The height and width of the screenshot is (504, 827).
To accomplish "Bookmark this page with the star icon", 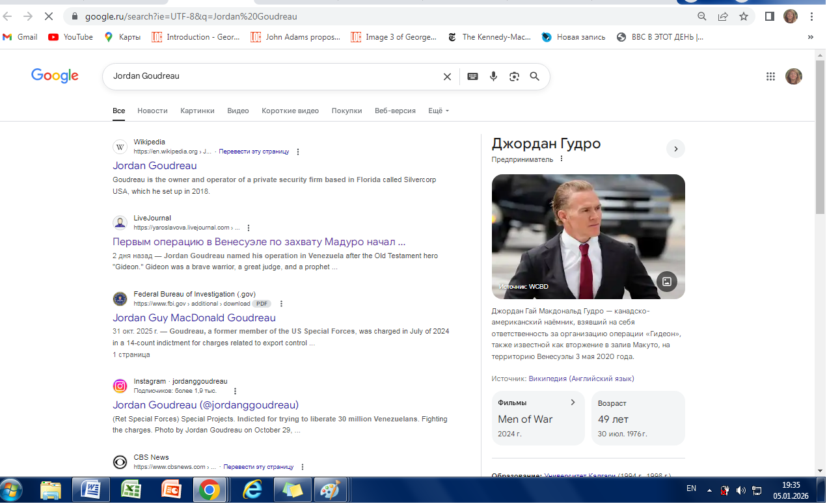I will [x=744, y=16].
